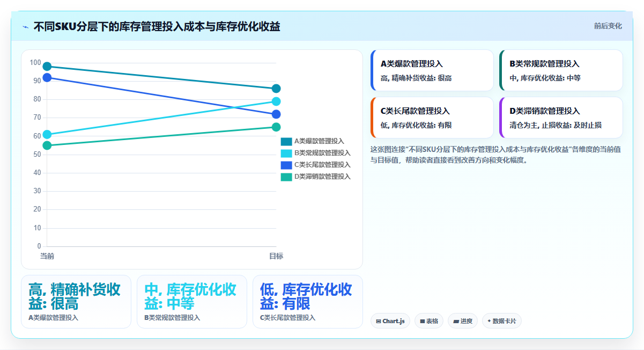Toggle D类滞销款管理投入 legend swatch

tap(286, 177)
